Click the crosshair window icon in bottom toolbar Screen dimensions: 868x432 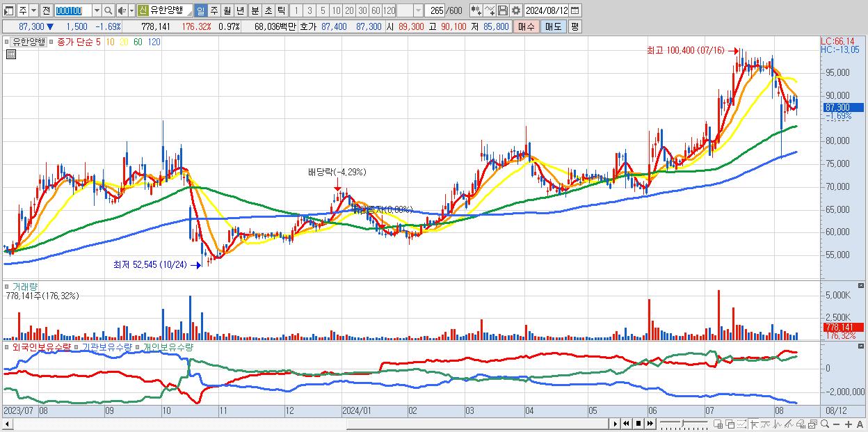(718, 424)
